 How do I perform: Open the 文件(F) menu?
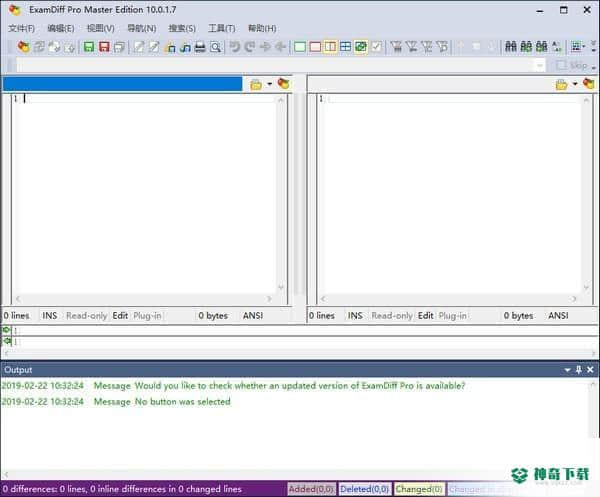(21, 28)
